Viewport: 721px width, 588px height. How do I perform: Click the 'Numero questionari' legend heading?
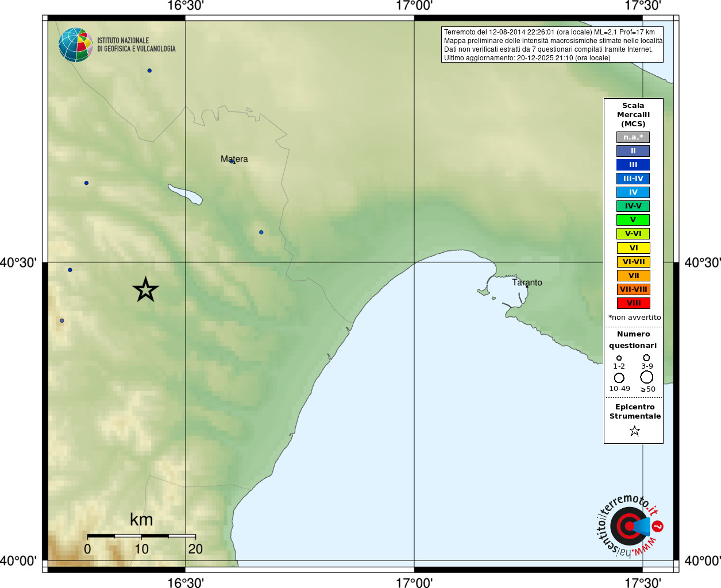(x=633, y=339)
